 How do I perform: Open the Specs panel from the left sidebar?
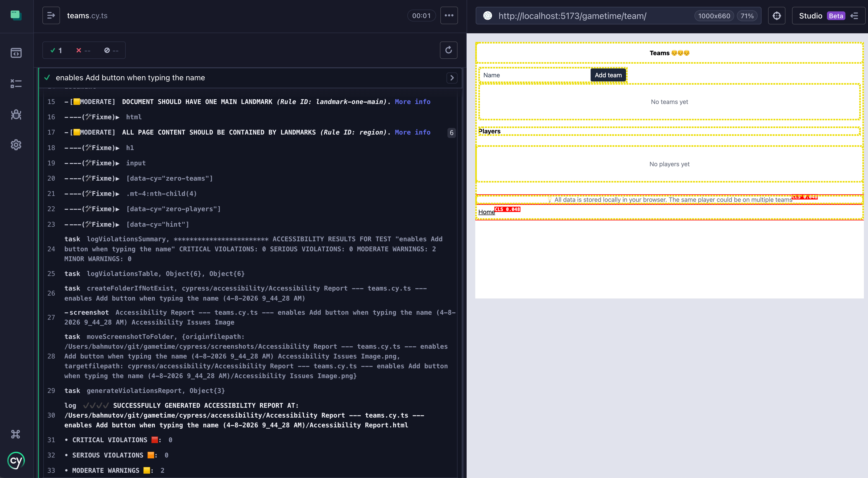(16, 52)
